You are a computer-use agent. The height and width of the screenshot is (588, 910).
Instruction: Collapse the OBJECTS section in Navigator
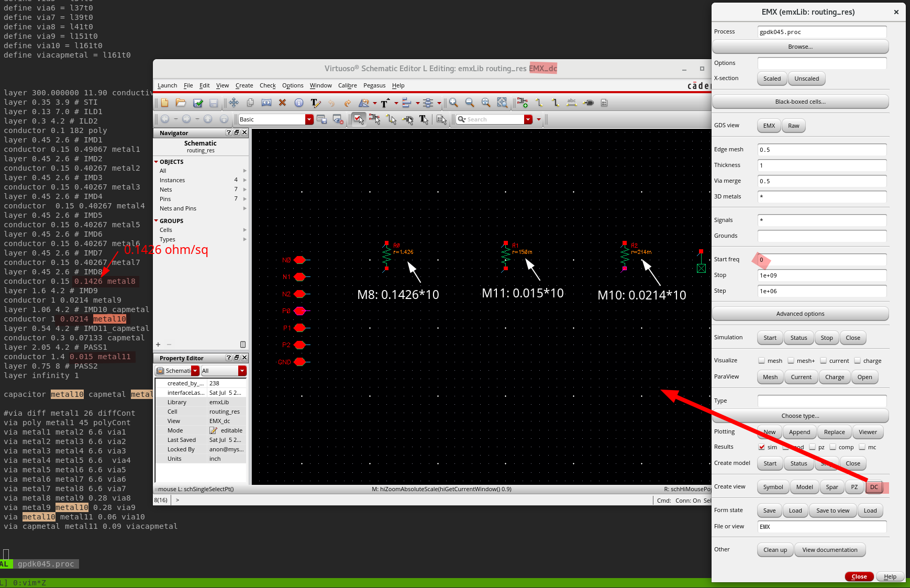(156, 162)
